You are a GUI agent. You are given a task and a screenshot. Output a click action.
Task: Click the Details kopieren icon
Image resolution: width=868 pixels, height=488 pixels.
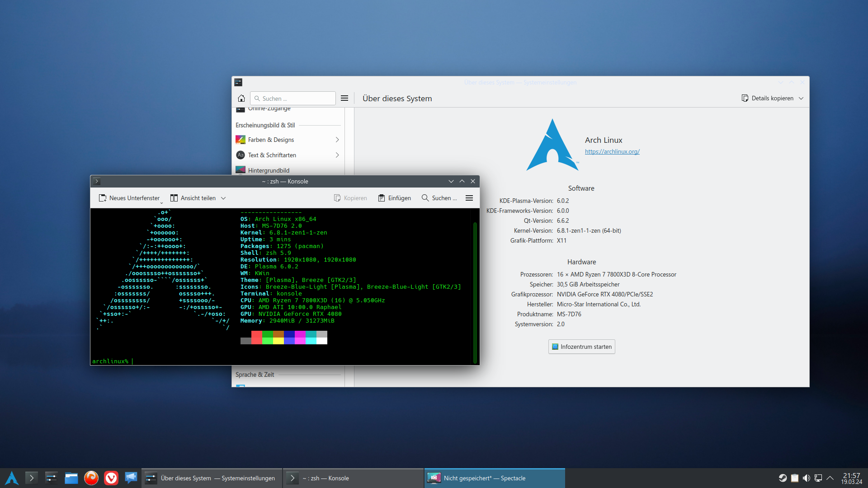click(744, 98)
